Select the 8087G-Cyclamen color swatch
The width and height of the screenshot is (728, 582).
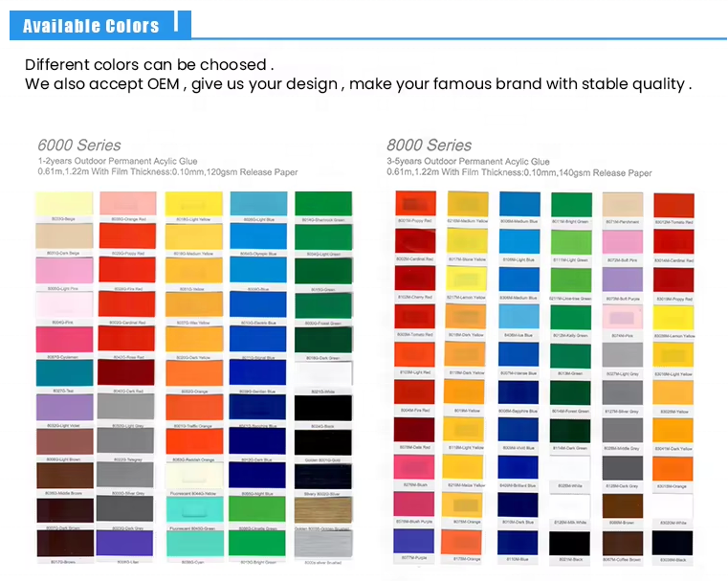pyautogui.click(x=64, y=340)
